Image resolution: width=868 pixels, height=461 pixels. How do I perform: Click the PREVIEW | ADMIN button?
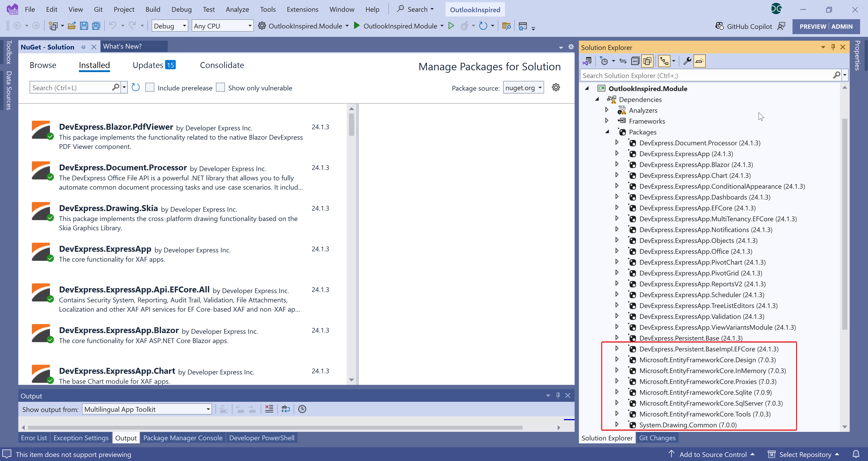coord(826,26)
